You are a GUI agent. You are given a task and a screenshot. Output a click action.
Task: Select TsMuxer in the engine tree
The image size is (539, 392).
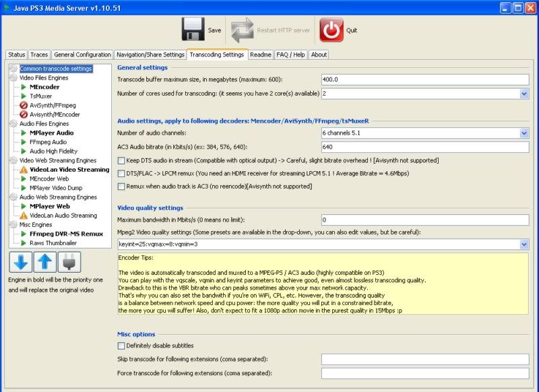point(40,96)
